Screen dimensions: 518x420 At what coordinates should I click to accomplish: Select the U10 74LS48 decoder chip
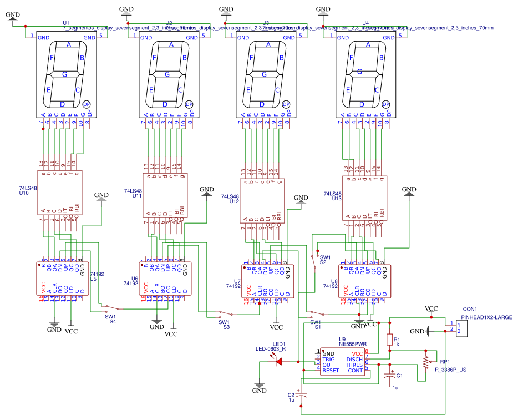(x=59, y=193)
